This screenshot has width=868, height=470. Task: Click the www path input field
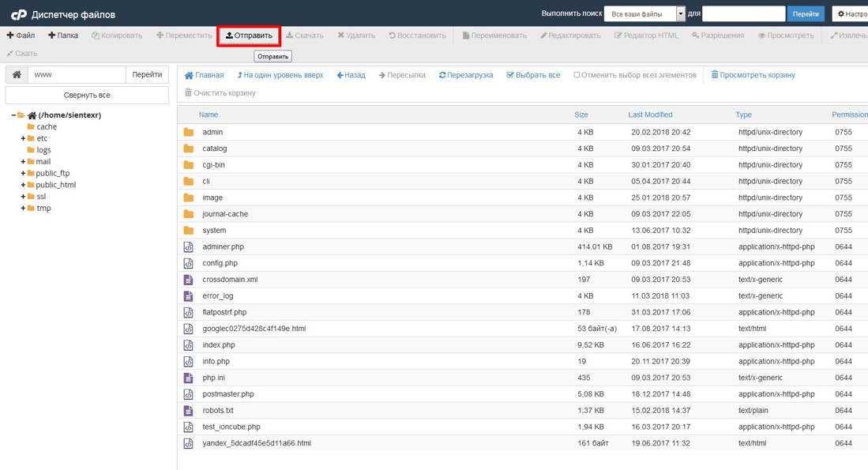tap(77, 75)
